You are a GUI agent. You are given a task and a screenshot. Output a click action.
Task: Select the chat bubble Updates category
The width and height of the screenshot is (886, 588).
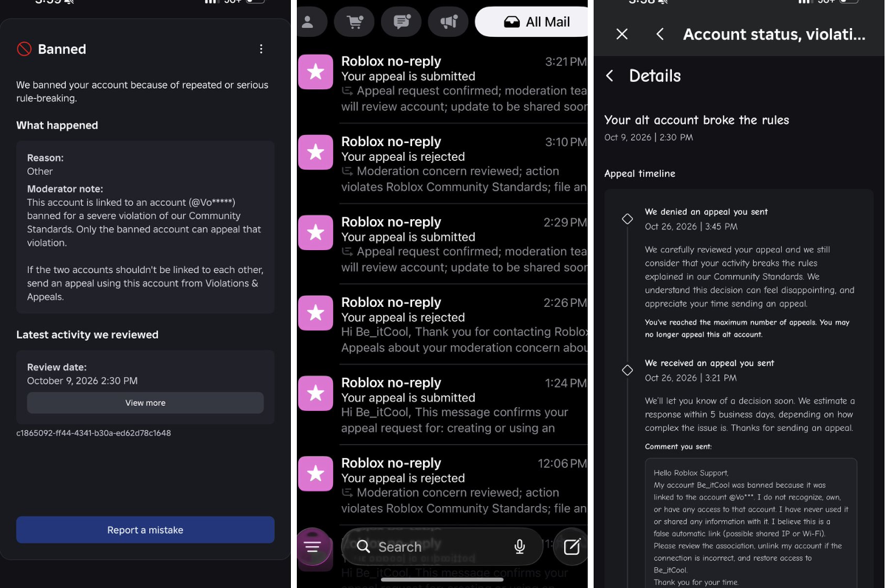[402, 22]
